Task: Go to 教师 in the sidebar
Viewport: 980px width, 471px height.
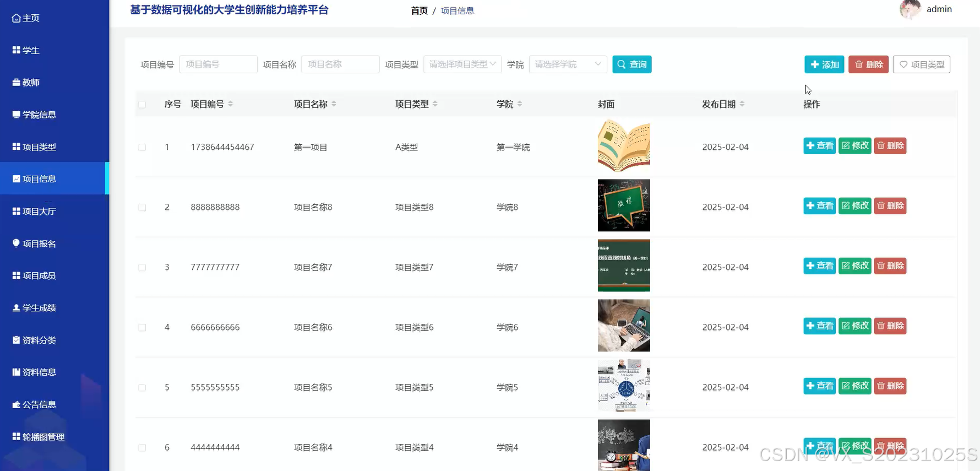Action: pyautogui.click(x=26, y=83)
